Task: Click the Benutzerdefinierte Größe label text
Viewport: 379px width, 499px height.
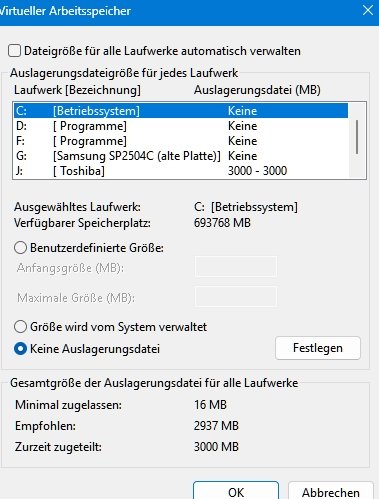Action: point(97,248)
